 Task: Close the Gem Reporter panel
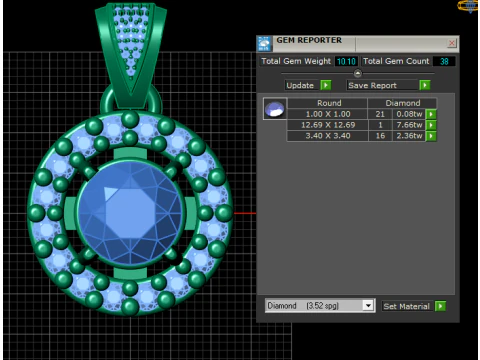point(452,43)
